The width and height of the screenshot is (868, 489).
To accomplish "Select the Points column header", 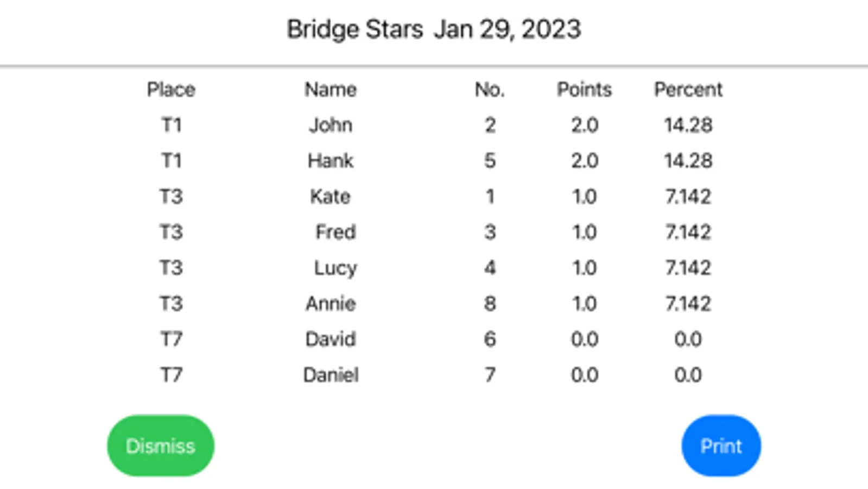I will [x=585, y=90].
